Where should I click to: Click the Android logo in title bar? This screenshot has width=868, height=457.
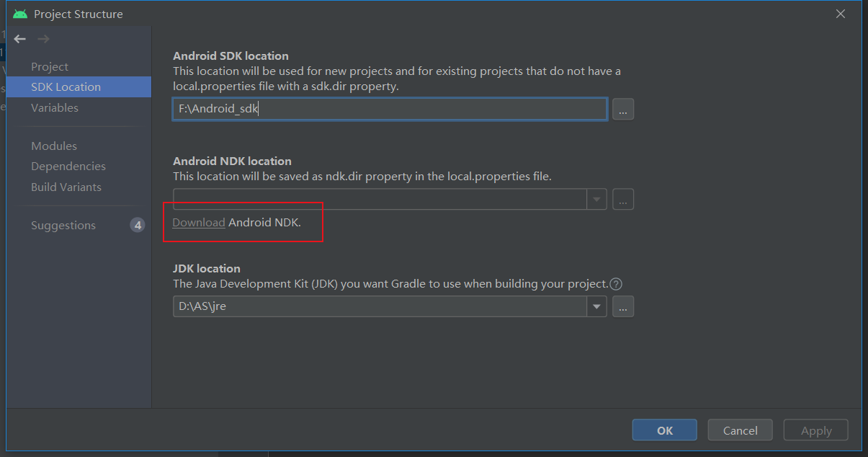click(20, 14)
